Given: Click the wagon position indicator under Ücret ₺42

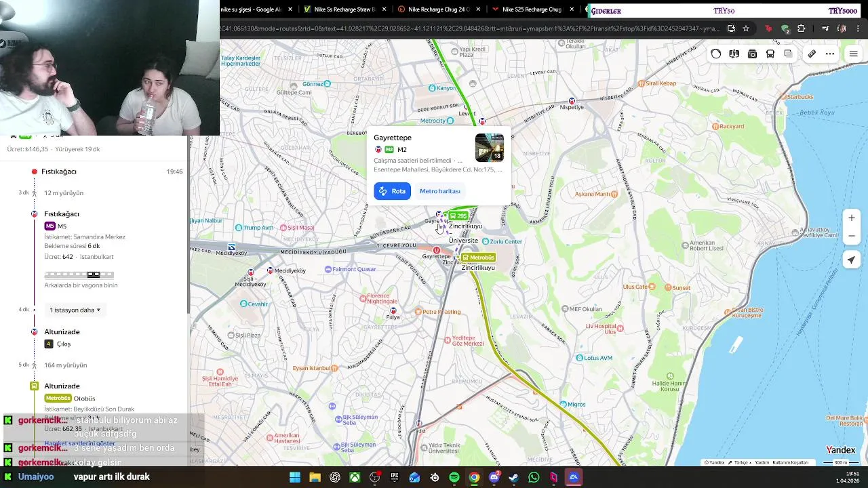Looking at the screenshot, I should pyautogui.click(x=79, y=274).
